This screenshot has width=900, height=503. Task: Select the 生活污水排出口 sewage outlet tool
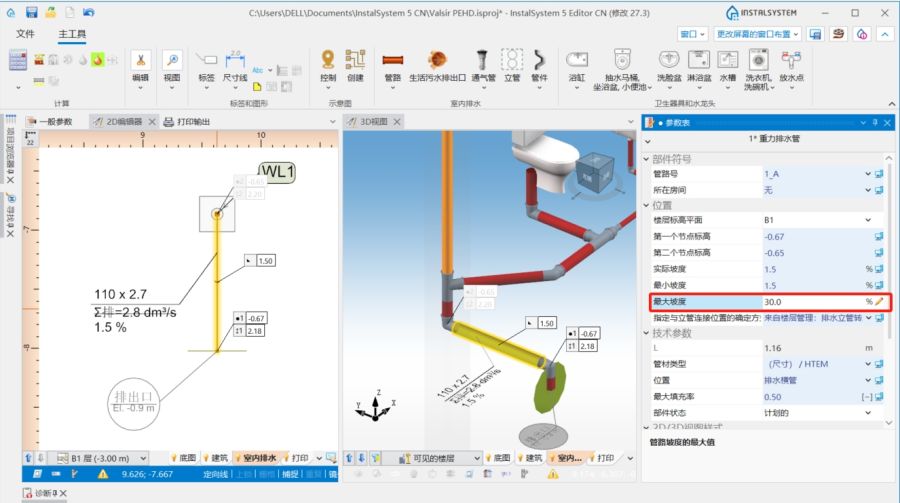tap(437, 64)
